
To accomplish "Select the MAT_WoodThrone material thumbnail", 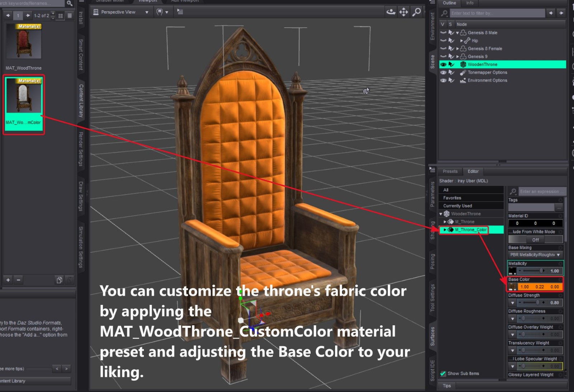I will click(x=24, y=41).
